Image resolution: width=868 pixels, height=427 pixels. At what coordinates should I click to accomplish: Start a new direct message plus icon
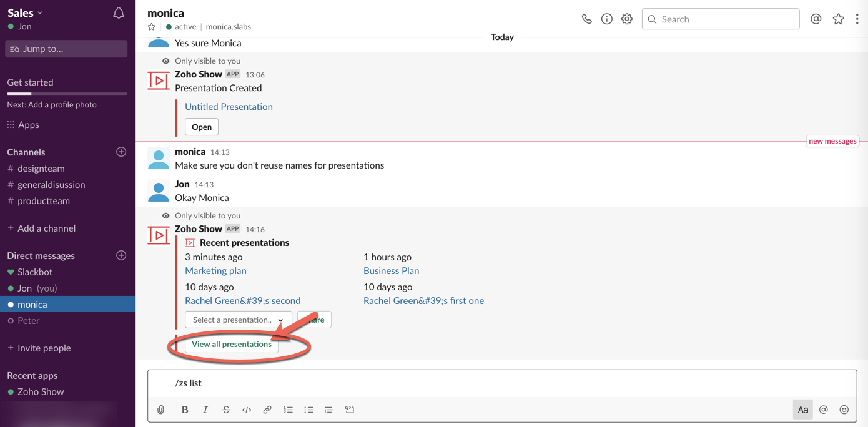[121, 255]
